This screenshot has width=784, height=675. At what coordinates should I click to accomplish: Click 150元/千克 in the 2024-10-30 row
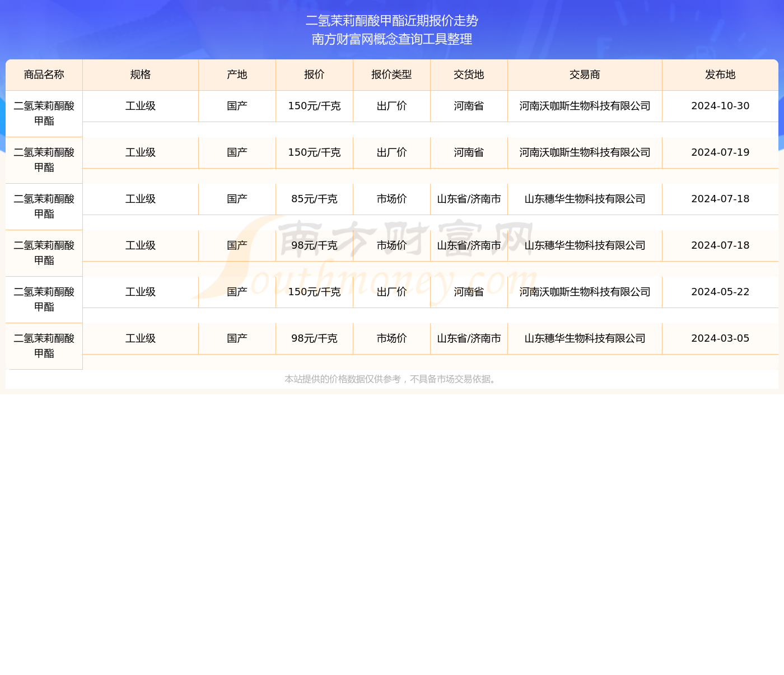315,106
